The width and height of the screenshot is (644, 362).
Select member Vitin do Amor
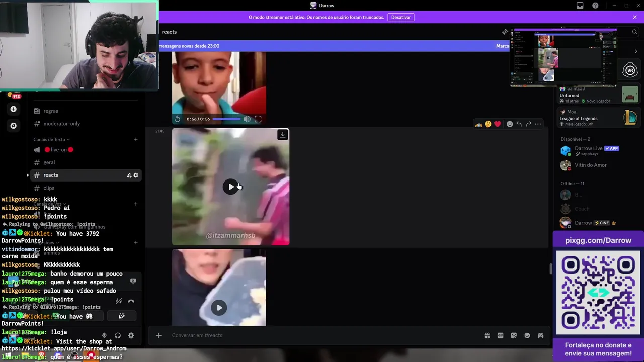pos(599,165)
